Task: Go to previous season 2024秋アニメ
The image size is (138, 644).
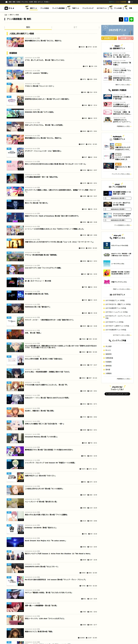Action: (x=109, y=38)
